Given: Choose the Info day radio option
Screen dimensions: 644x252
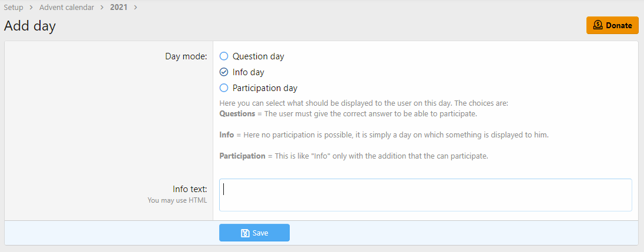Looking at the screenshot, I should click(224, 72).
